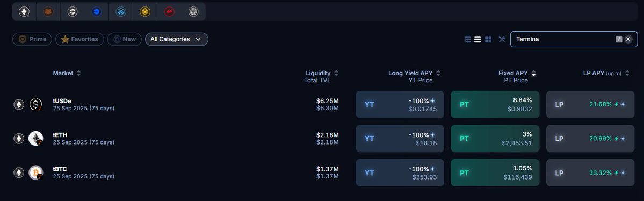Select the BNB Chain yellow network icon
This screenshot has height=201, width=644.
point(145,11)
